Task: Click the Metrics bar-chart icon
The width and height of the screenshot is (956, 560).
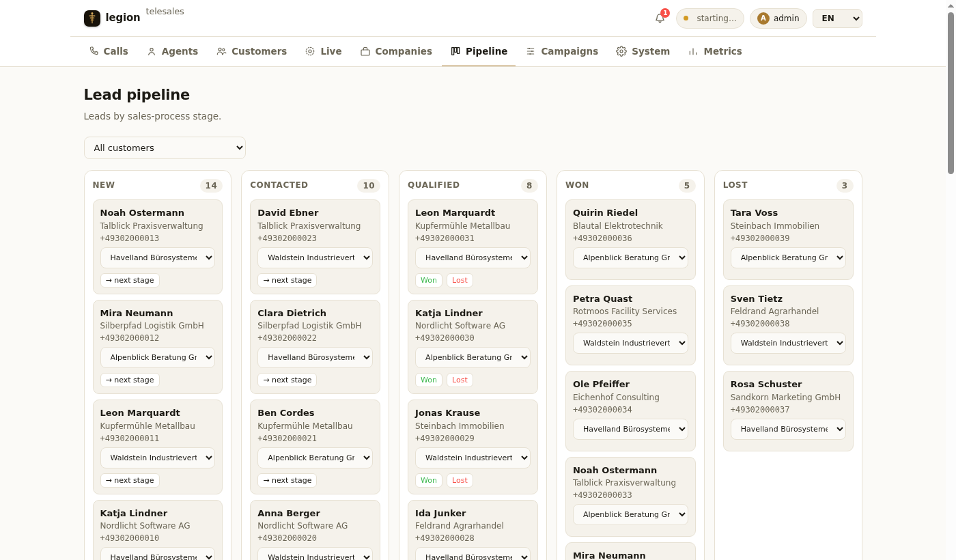Action: pyautogui.click(x=693, y=51)
